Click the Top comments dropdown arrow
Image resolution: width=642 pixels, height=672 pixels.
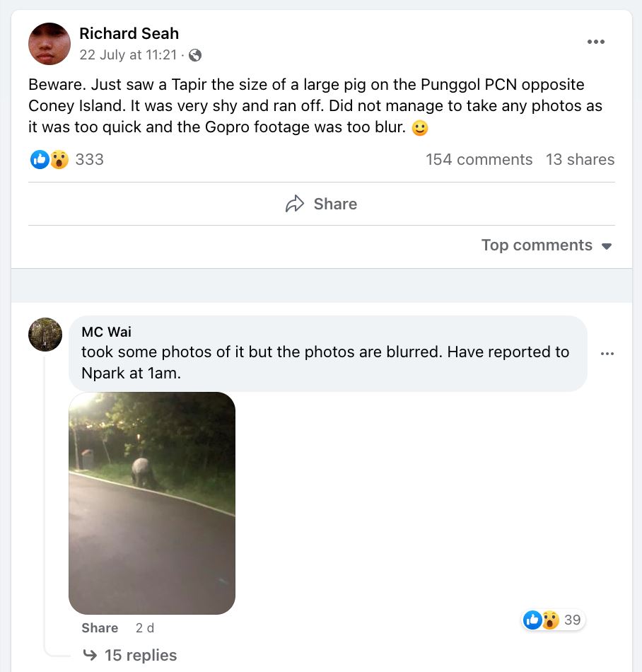click(607, 246)
